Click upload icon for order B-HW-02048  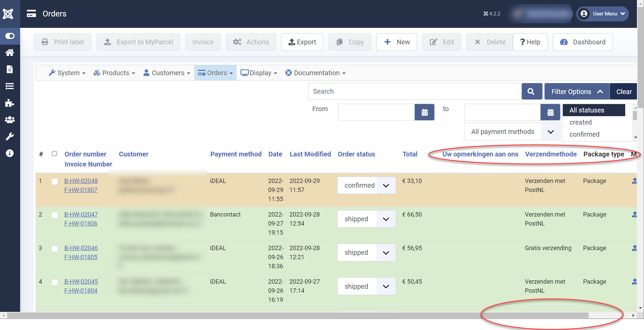coord(634,181)
